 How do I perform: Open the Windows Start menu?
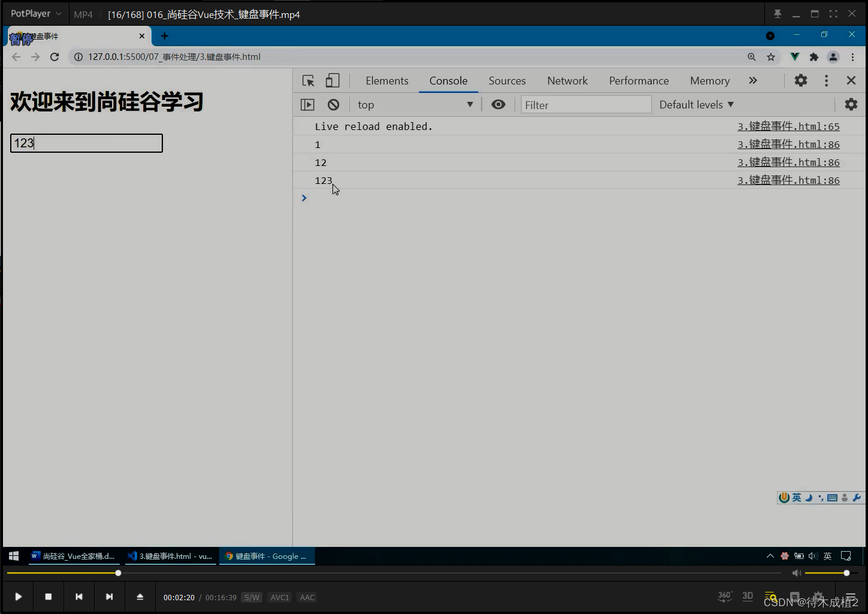click(14, 556)
